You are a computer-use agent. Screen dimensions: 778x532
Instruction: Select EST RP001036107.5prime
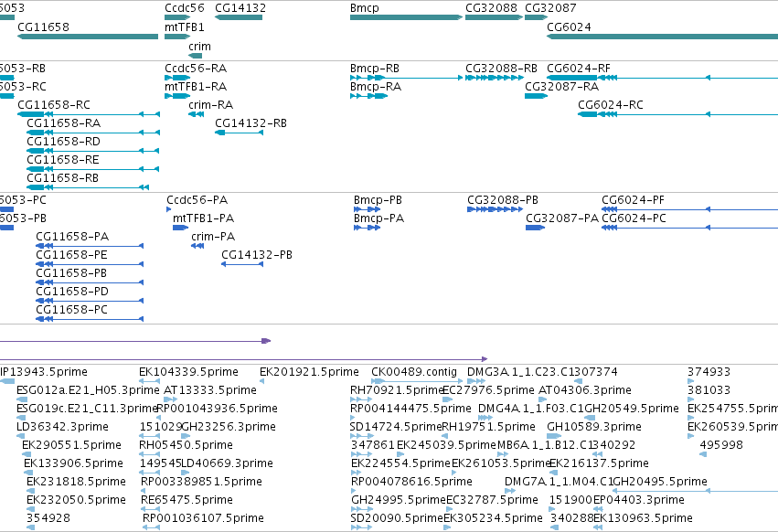click(x=152, y=527)
